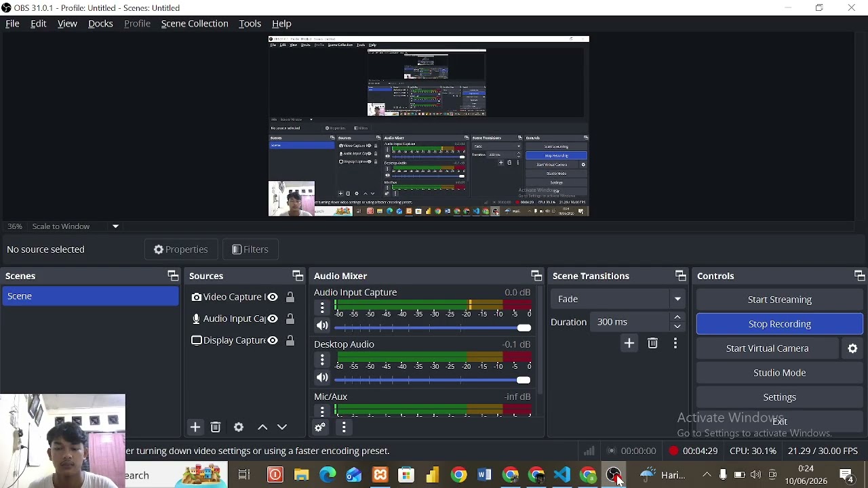Toggle lock on Display Capture source

click(x=290, y=341)
